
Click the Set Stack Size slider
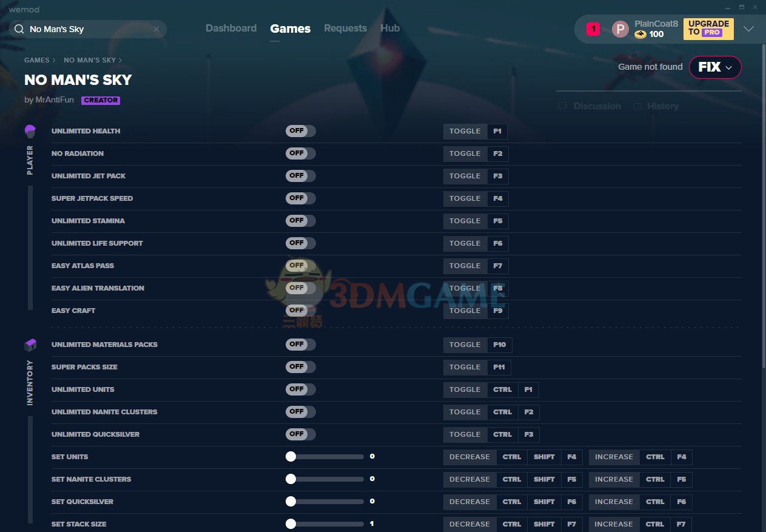pyautogui.click(x=324, y=524)
